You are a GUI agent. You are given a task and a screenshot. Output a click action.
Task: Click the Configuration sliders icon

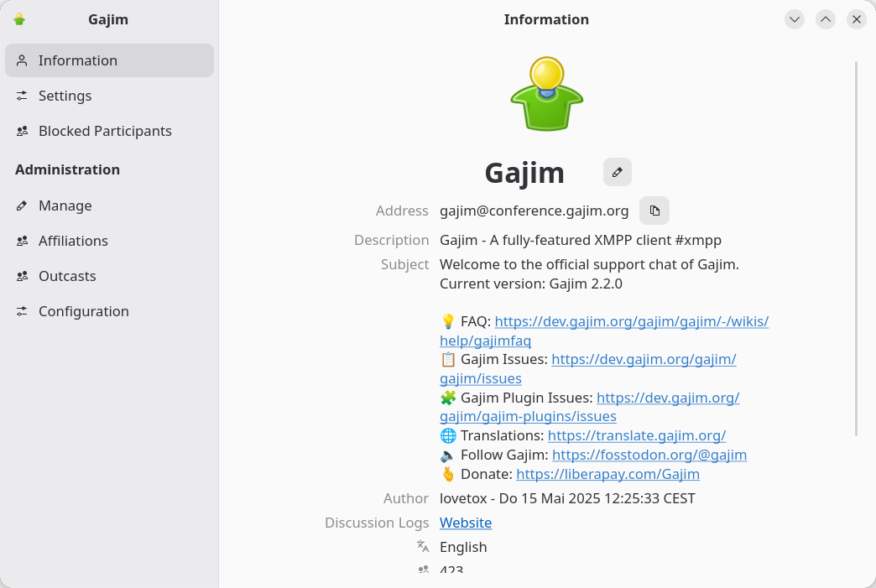point(22,311)
